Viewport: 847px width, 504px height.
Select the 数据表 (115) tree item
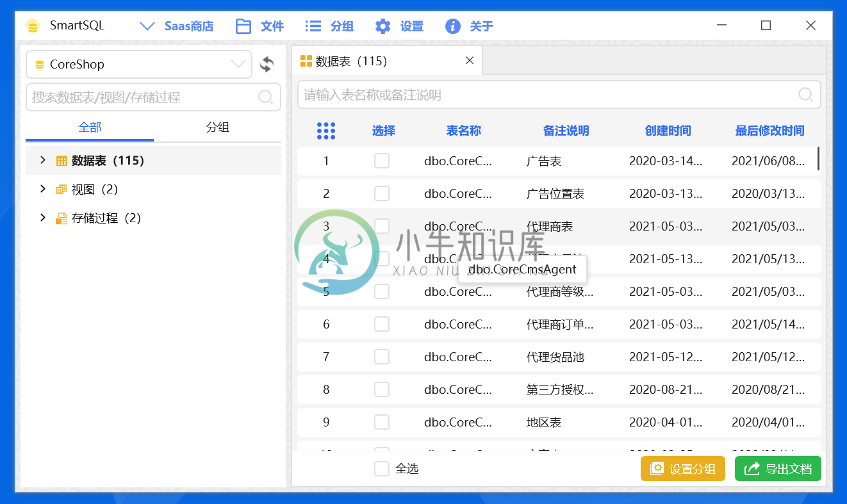153,160
